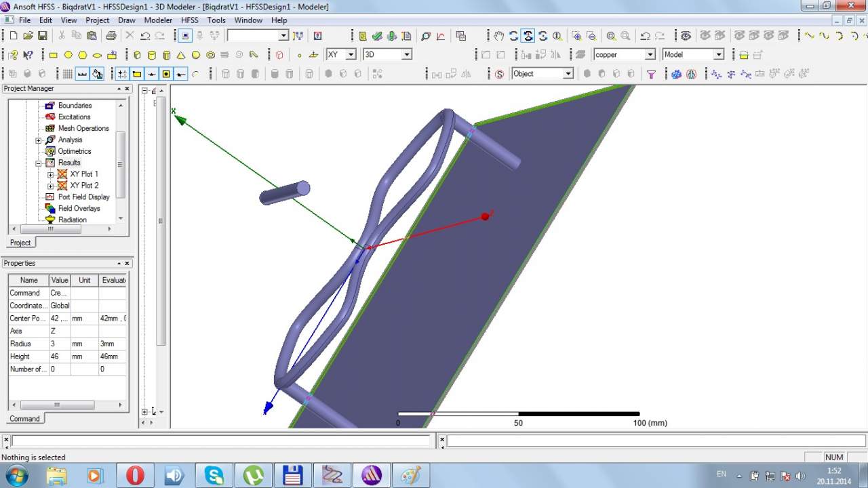Select XY Plot 1 in project tree
Image resolution: width=868 pixels, height=488 pixels.
pos(83,174)
